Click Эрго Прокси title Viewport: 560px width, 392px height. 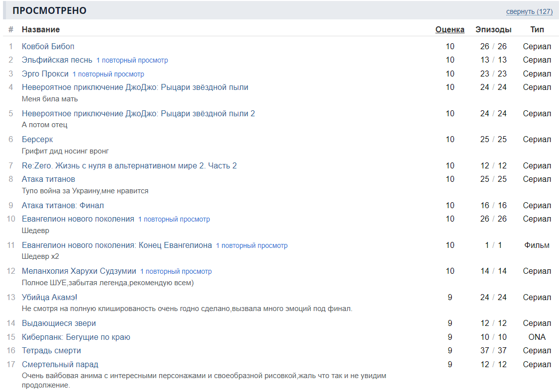coord(45,74)
